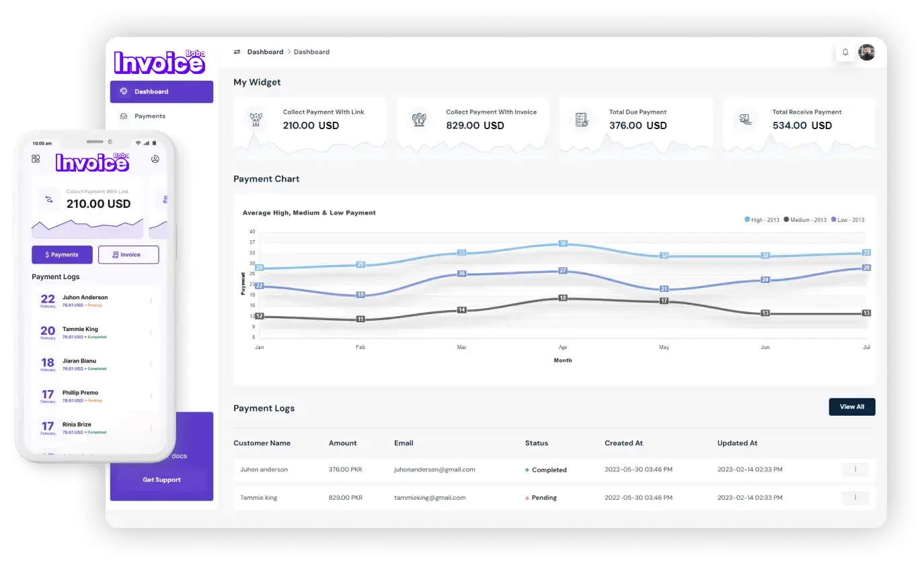The image size is (924, 565).
Task: Click the April High data point 36
Action: click(563, 243)
